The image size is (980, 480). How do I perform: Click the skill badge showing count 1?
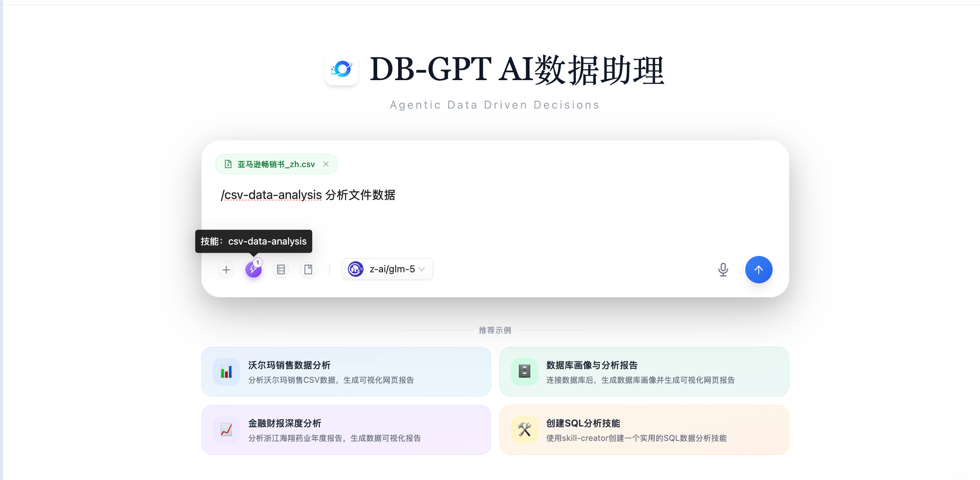[258, 262]
